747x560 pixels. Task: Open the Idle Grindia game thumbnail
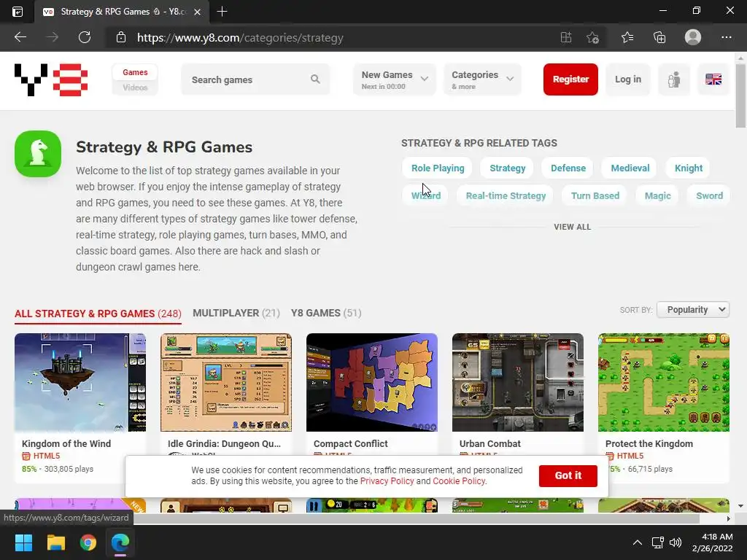[226, 382]
